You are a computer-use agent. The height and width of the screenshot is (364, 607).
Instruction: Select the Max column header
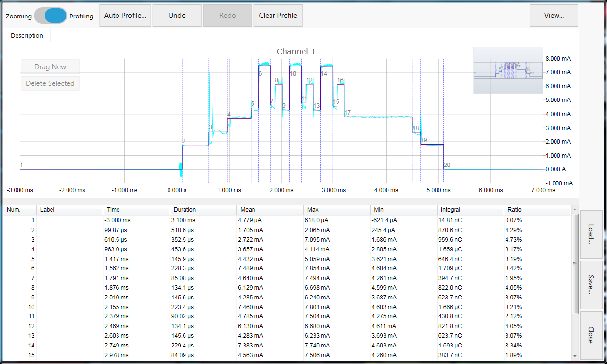tap(337, 210)
